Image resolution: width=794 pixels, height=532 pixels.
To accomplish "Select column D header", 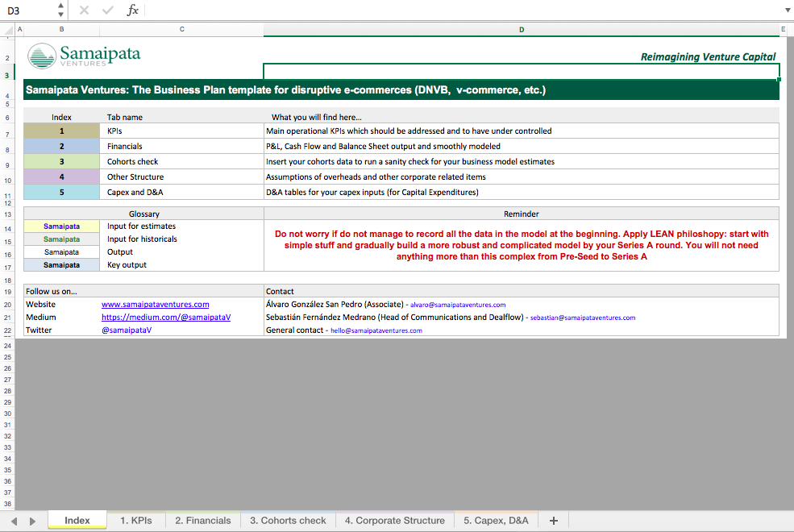I will [521, 29].
